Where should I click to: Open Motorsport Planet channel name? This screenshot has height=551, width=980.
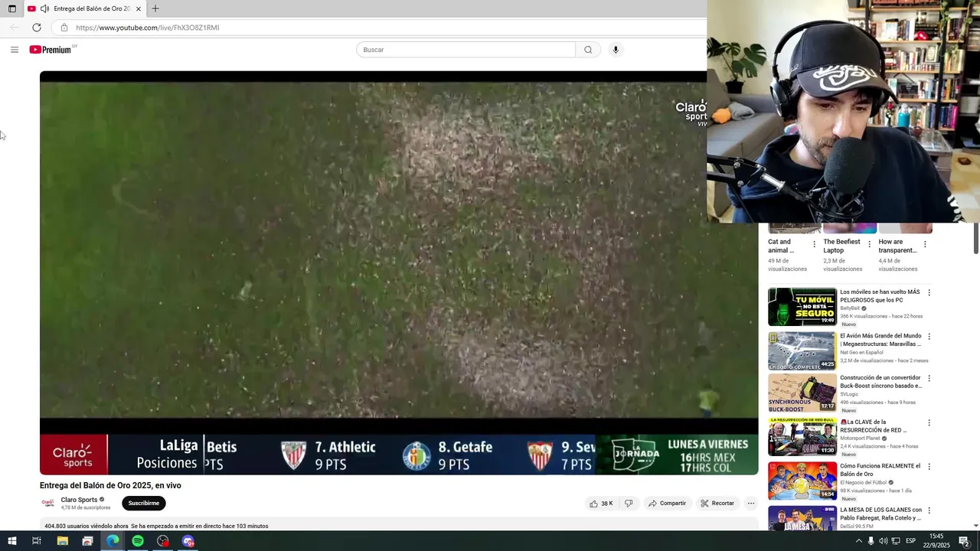(861, 439)
